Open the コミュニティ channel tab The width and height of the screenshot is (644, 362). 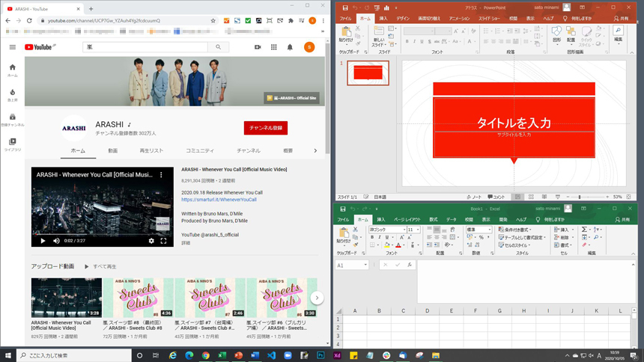[200, 150]
